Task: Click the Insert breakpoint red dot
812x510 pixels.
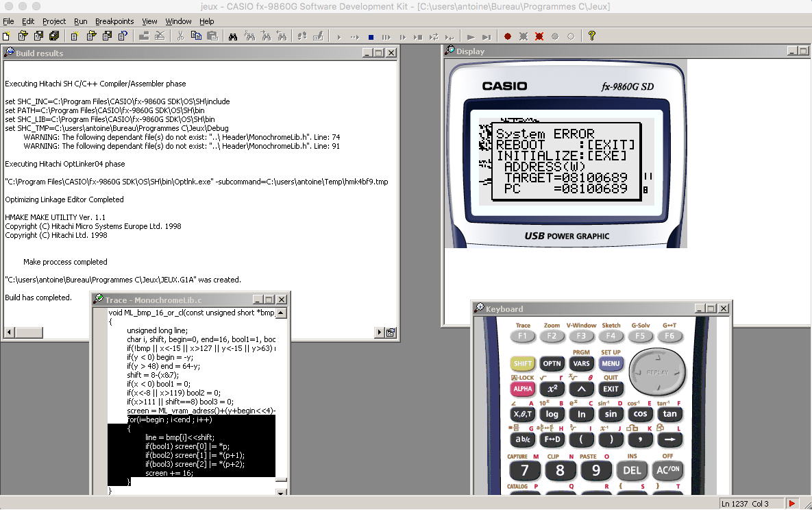Action: [508, 36]
